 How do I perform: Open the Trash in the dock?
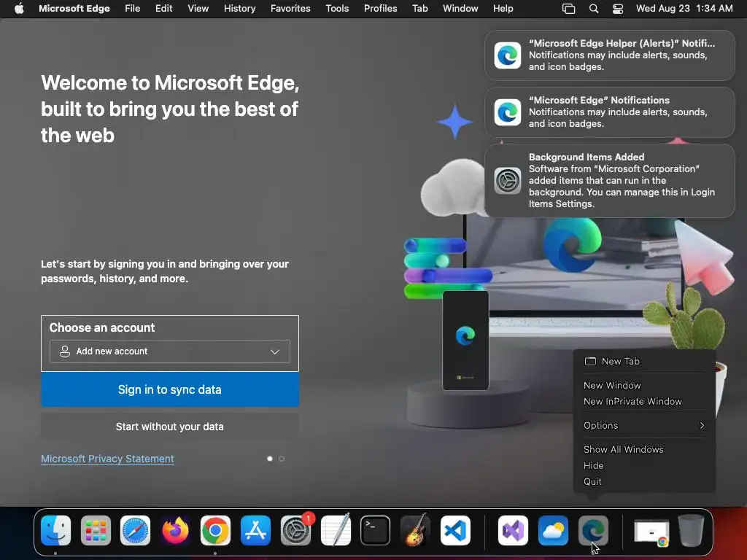point(691,530)
